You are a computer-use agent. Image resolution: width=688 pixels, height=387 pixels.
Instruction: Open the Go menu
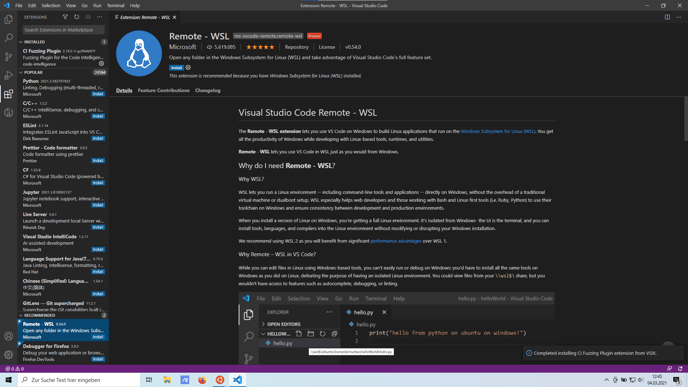coord(84,6)
